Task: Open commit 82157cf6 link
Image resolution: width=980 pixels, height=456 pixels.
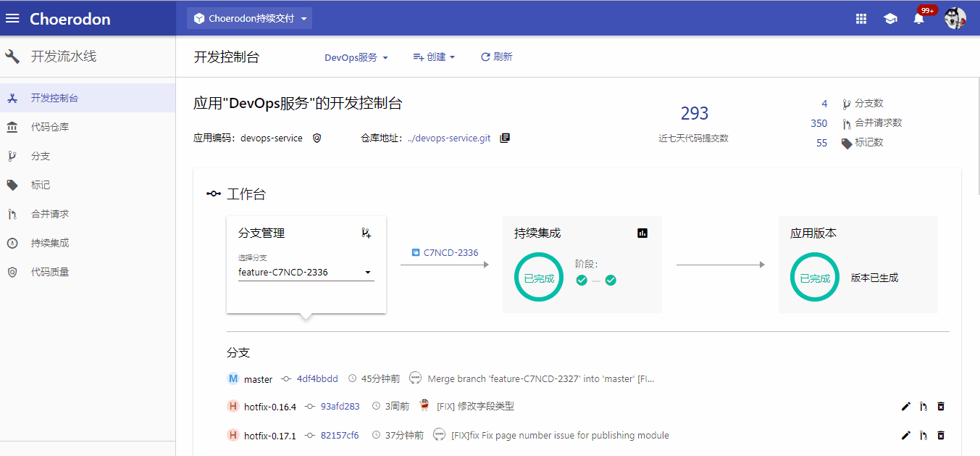Action: pyautogui.click(x=339, y=435)
